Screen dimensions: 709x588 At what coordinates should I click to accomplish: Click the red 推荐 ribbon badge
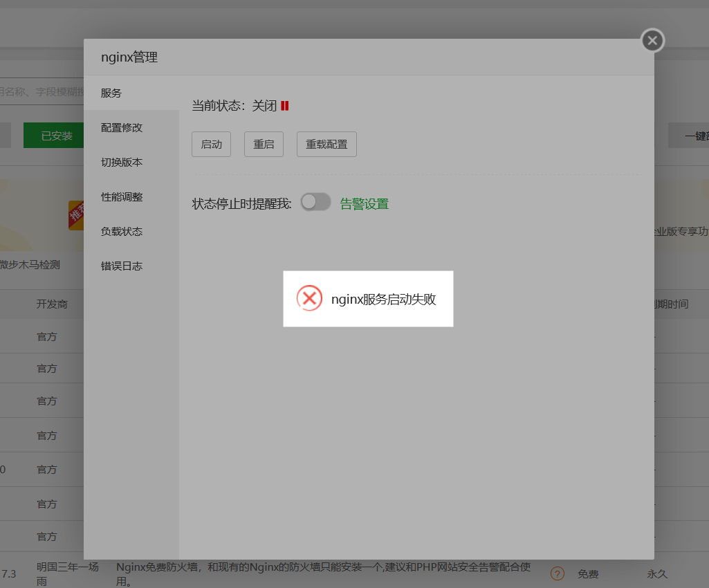(x=76, y=214)
